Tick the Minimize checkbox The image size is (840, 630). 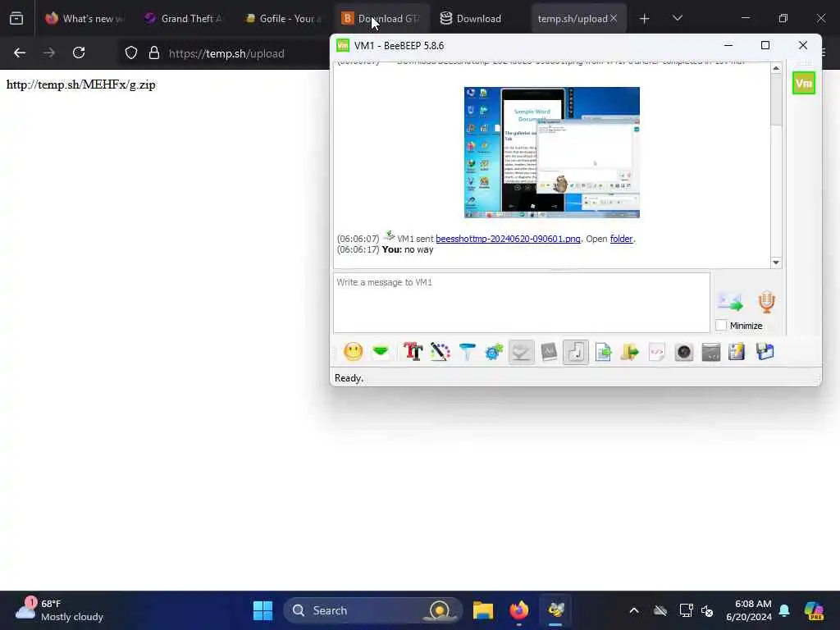coord(721,326)
